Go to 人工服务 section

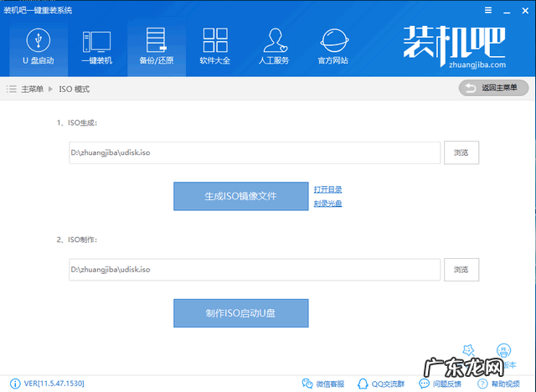[274, 46]
